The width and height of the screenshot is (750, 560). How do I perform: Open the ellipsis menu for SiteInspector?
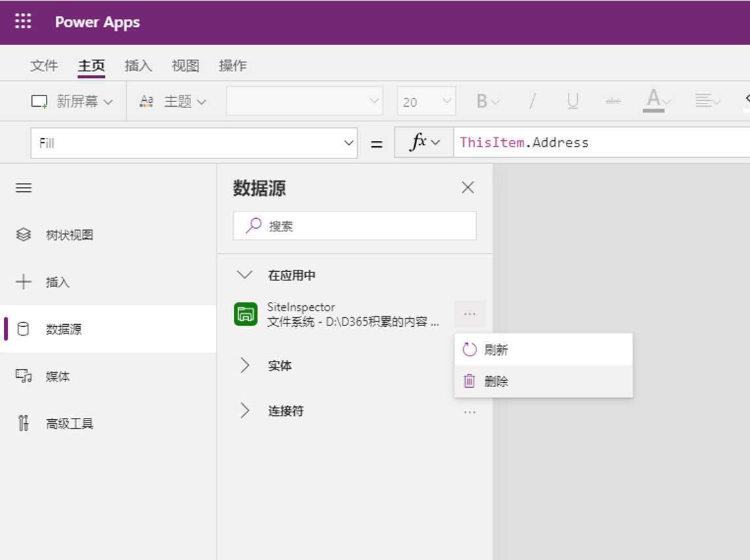point(470,314)
